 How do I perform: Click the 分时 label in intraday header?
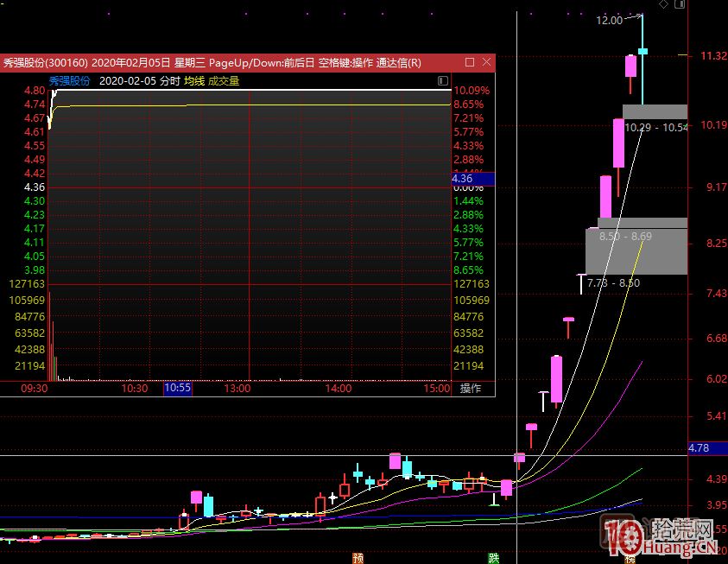tap(170, 80)
